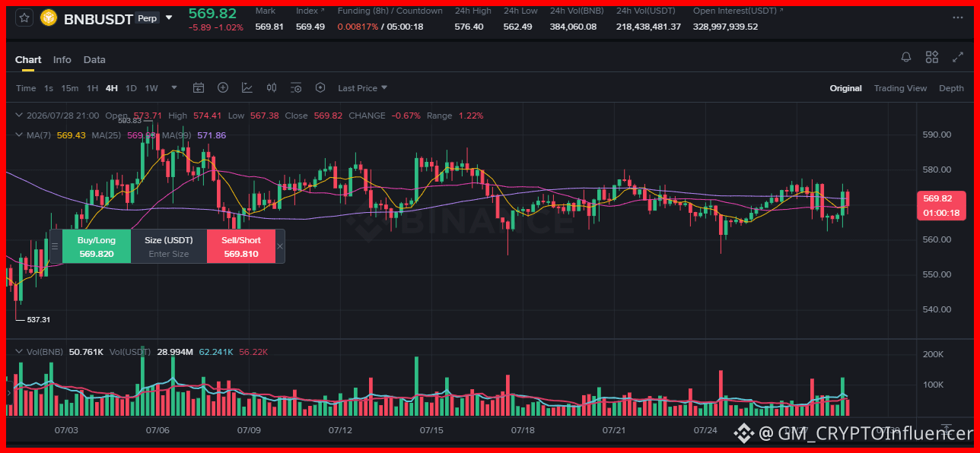Click the quick order panel drag handle
Image resolution: width=980 pixels, height=453 pixels.
pos(55,246)
